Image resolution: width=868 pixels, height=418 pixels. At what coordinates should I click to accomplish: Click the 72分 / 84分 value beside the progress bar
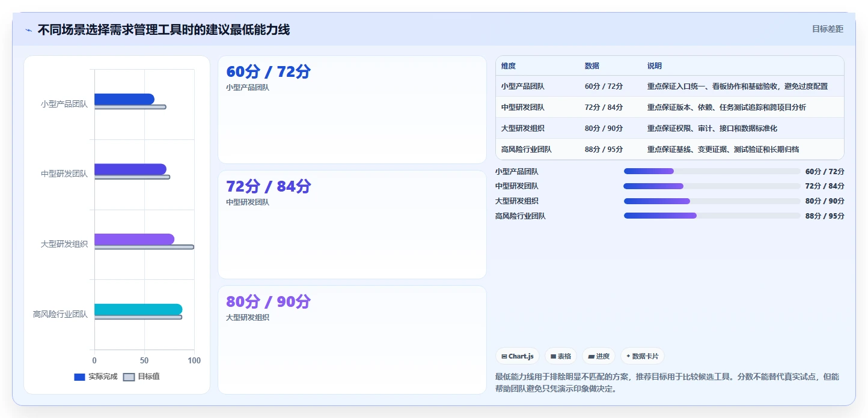pyautogui.click(x=825, y=186)
